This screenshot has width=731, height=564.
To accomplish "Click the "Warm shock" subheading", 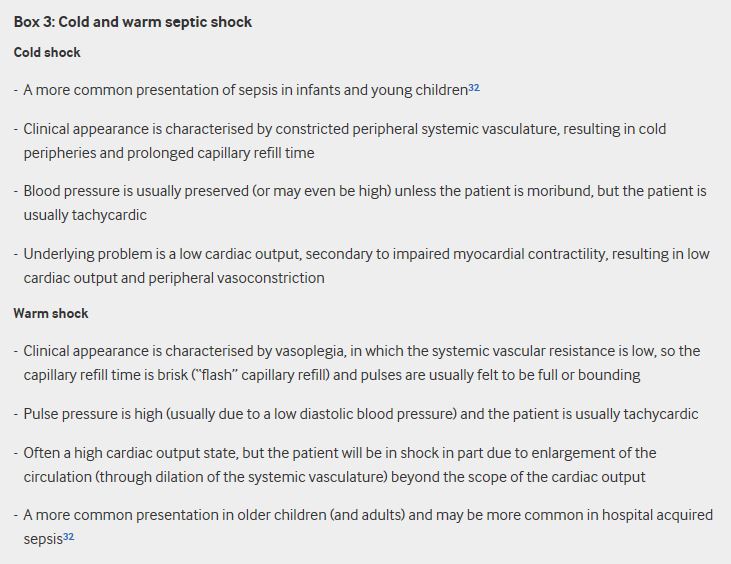I will (x=50, y=313).
